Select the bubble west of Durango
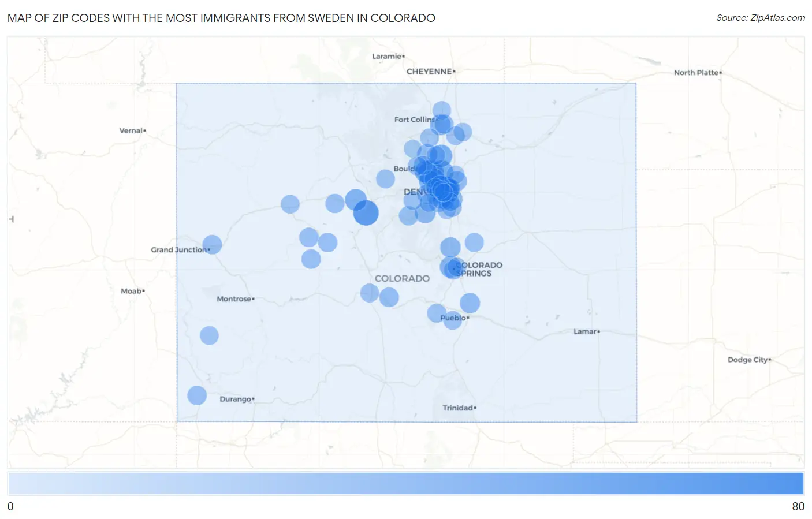The height and width of the screenshot is (519, 812). click(197, 395)
